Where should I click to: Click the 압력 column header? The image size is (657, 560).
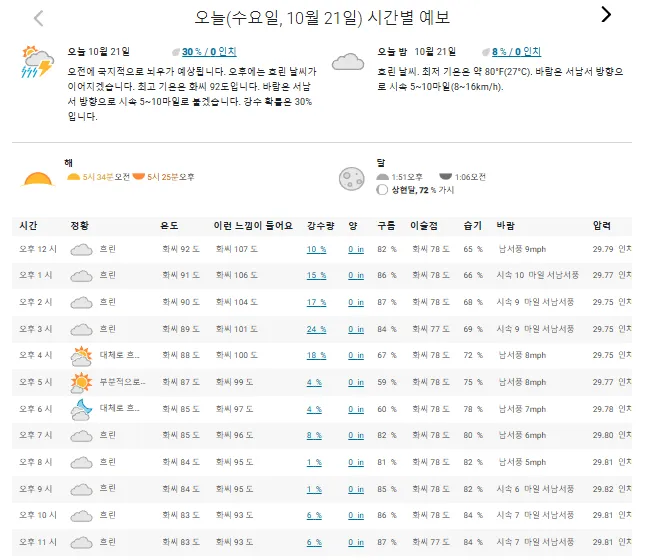[x=602, y=226]
